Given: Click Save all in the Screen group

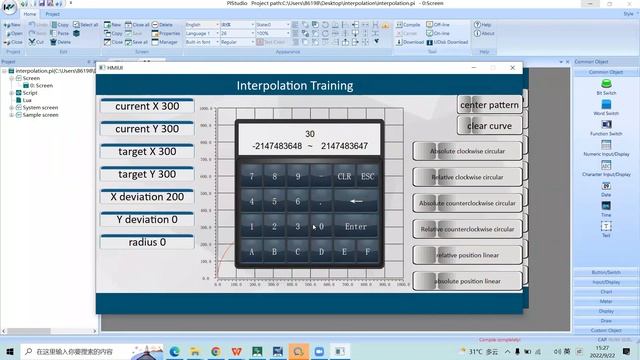Looking at the screenshot, I should point(136,42).
